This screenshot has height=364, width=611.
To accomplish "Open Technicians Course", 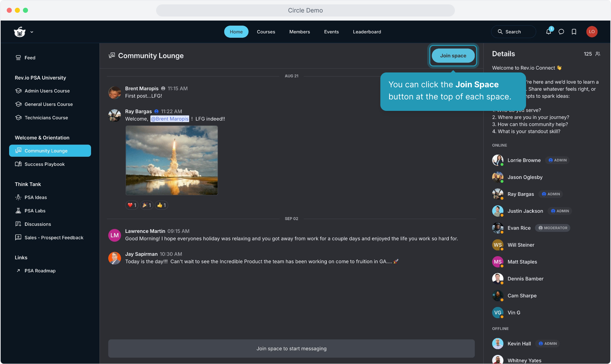I will point(50,118).
